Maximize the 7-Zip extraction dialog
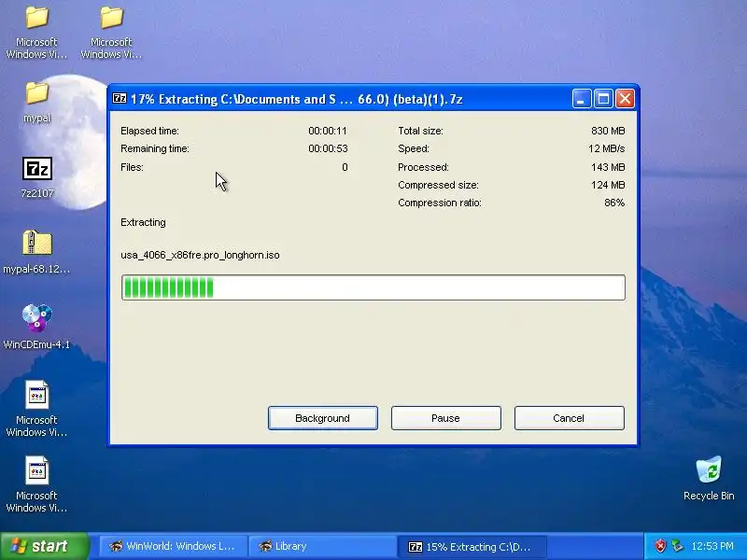 pos(603,99)
